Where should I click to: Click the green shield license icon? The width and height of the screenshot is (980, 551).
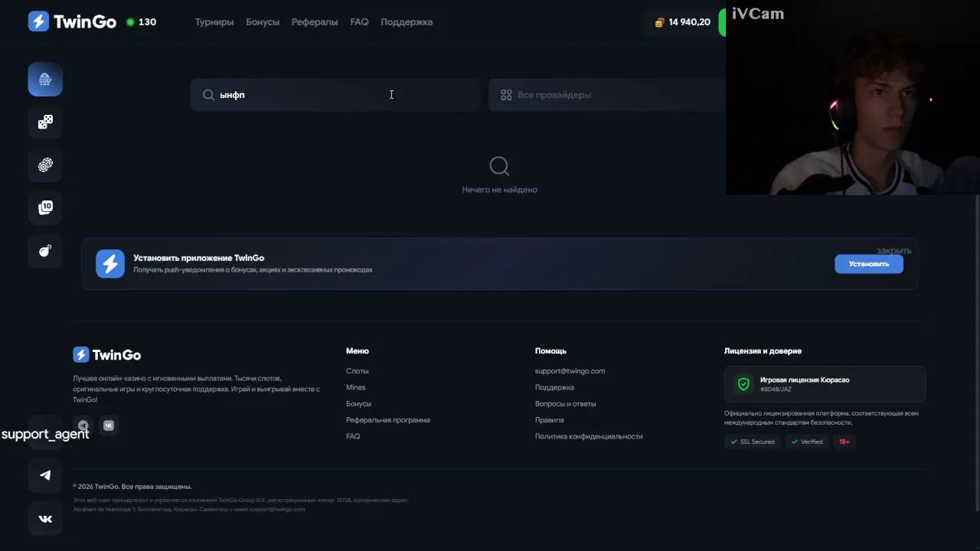pos(743,384)
